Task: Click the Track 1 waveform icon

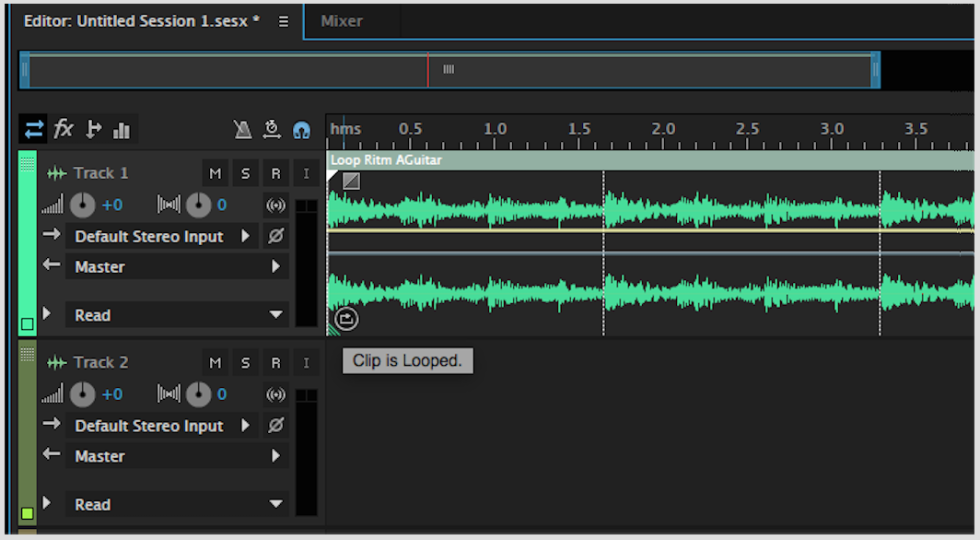Action: [x=57, y=174]
